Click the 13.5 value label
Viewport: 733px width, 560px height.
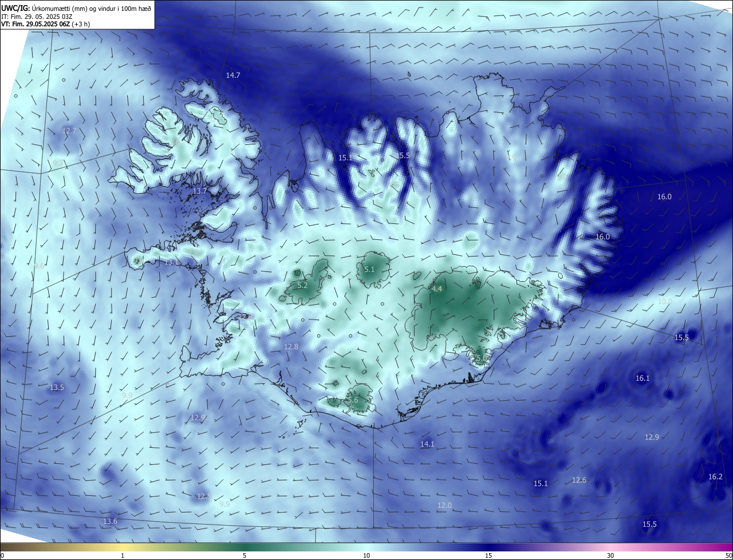tap(57, 388)
